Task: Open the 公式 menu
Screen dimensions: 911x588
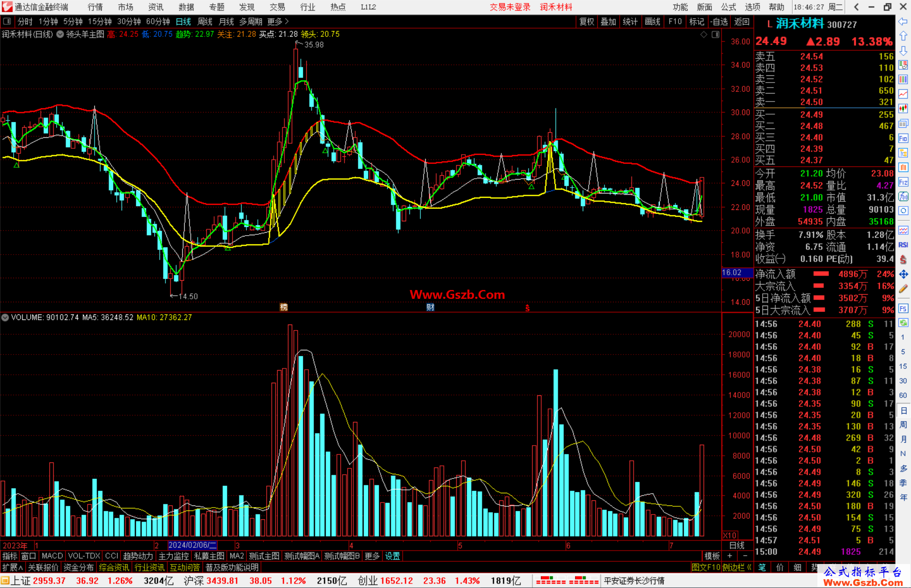Action: tap(728, 7)
